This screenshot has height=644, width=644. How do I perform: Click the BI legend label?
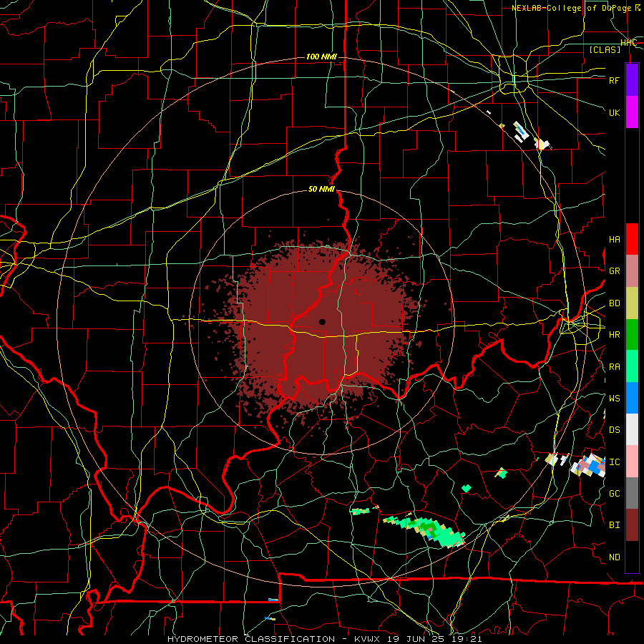(x=614, y=525)
